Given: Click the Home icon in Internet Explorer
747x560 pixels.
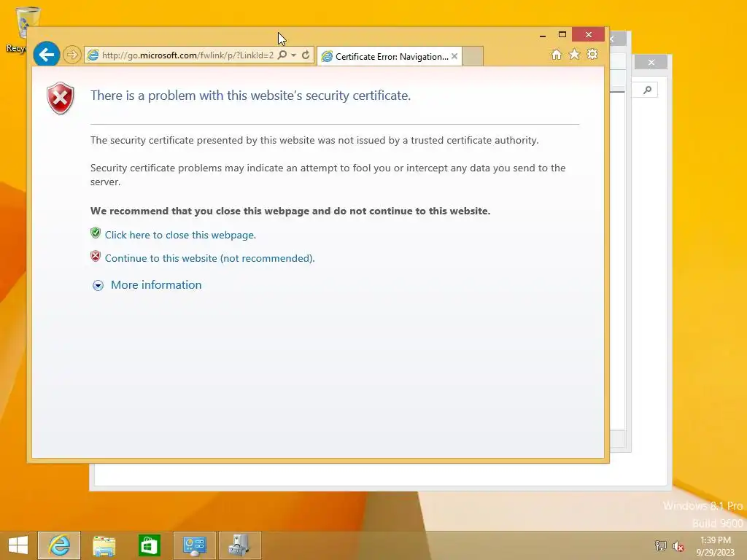Looking at the screenshot, I should coord(557,54).
